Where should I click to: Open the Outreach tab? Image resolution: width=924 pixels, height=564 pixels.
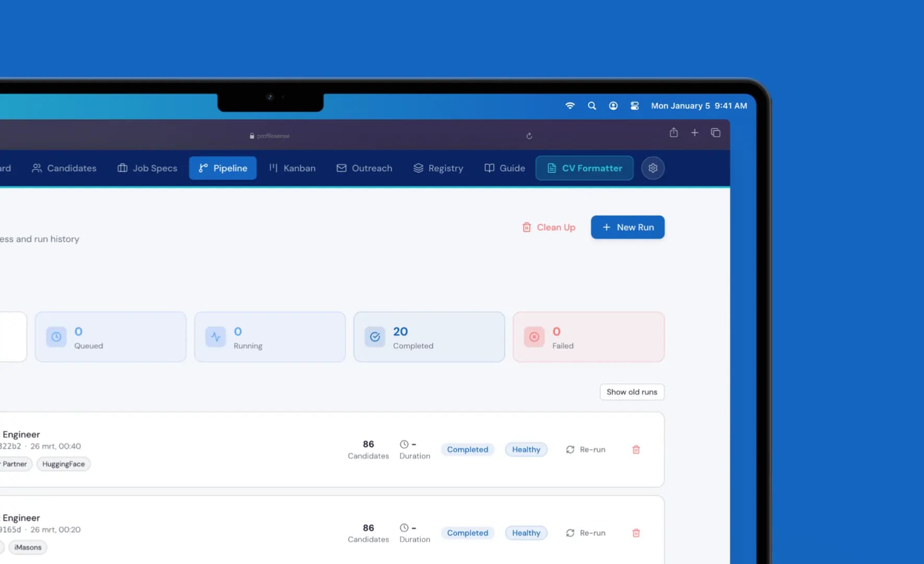pyautogui.click(x=364, y=168)
